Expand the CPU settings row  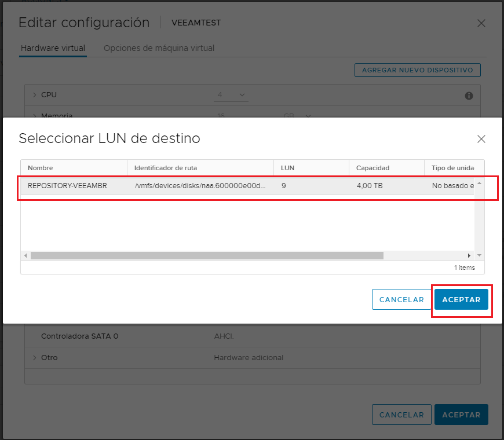[x=34, y=94]
